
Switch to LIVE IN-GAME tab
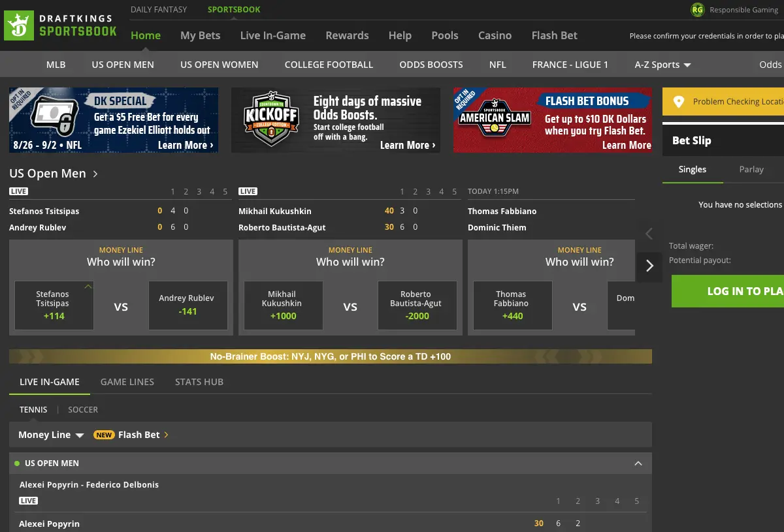[x=50, y=382]
